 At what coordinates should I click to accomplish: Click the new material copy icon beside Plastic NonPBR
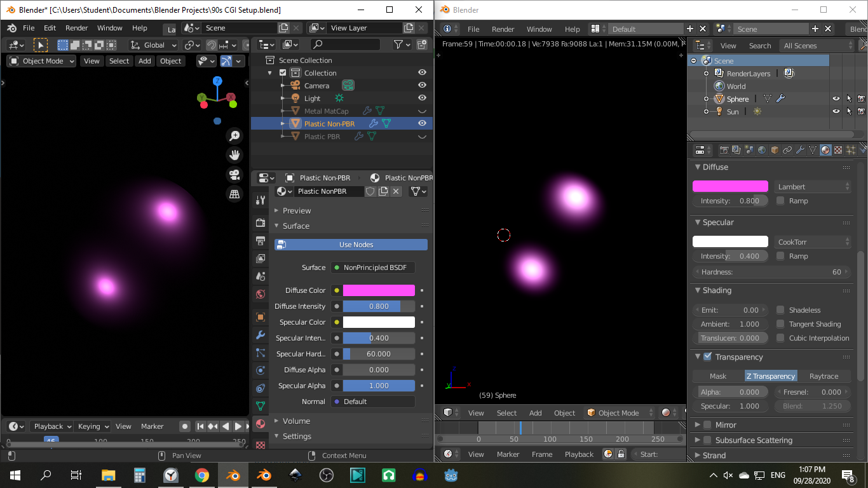tap(383, 191)
